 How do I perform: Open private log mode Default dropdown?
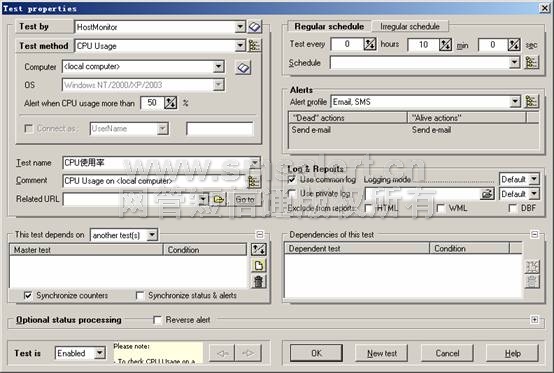coord(534,194)
